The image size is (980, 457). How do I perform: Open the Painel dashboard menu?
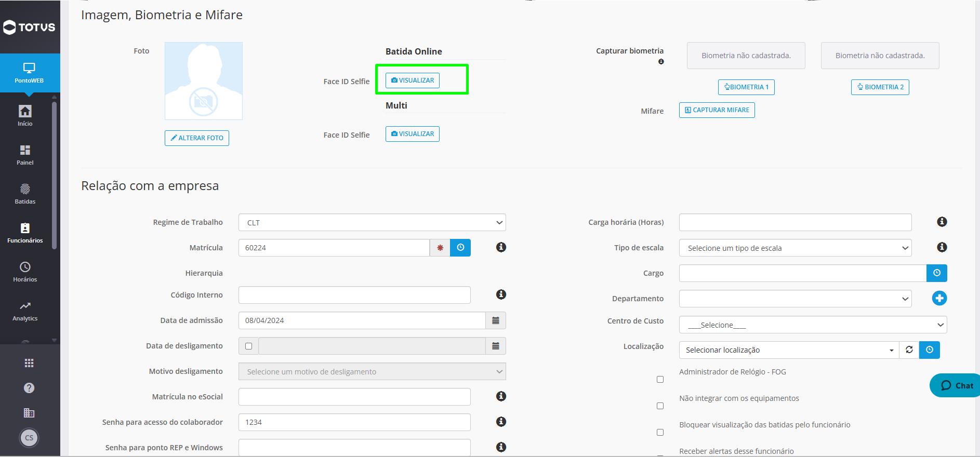pyautogui.click(x=25, y=155)
